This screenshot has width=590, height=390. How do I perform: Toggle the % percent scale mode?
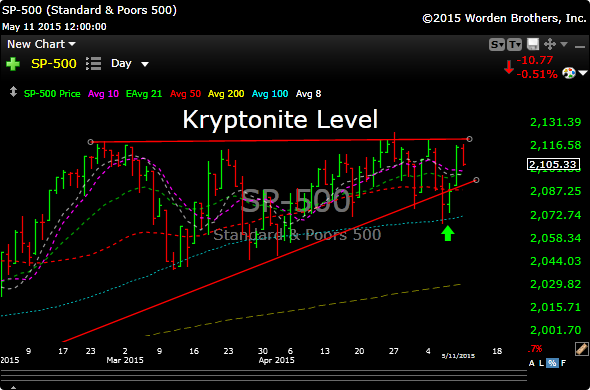point(552,363)
